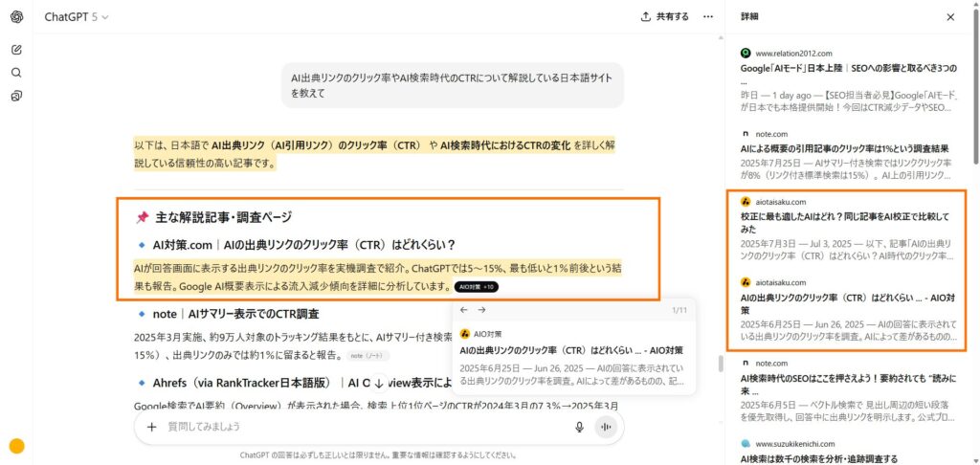The image size is (980, 465).
Task: Open the www.relation2012.com source link
Action: click(x=793, y=53)
